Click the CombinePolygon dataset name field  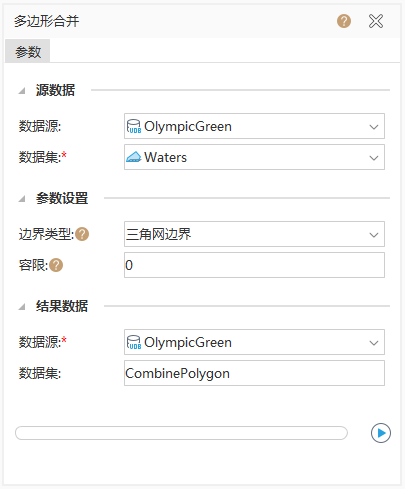click(x=254, y=373)
